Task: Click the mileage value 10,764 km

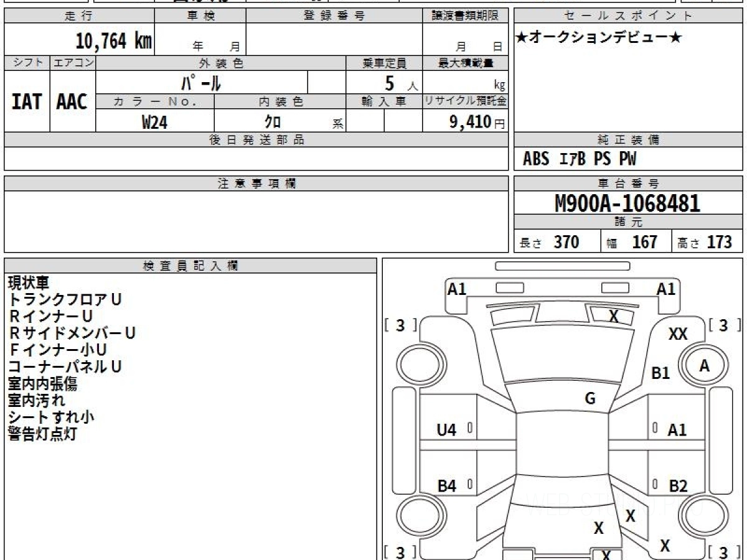Action: click(x=113, y=41)
